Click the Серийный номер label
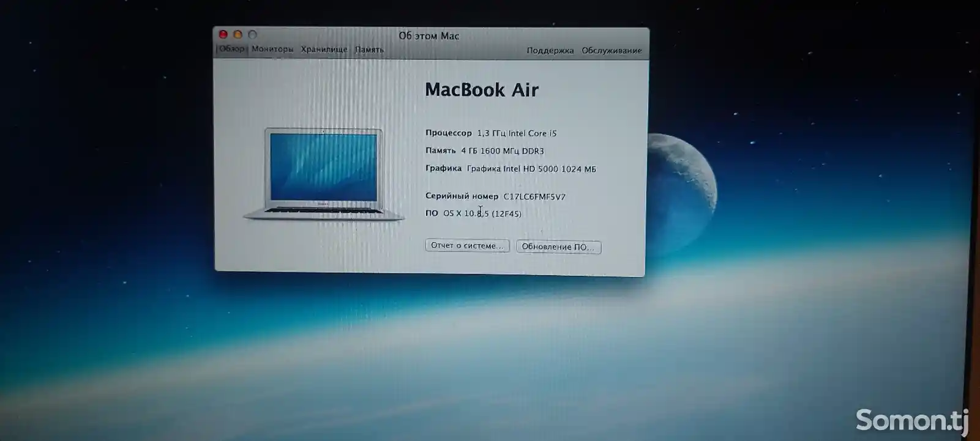The image size is (980, 441). 462,196
